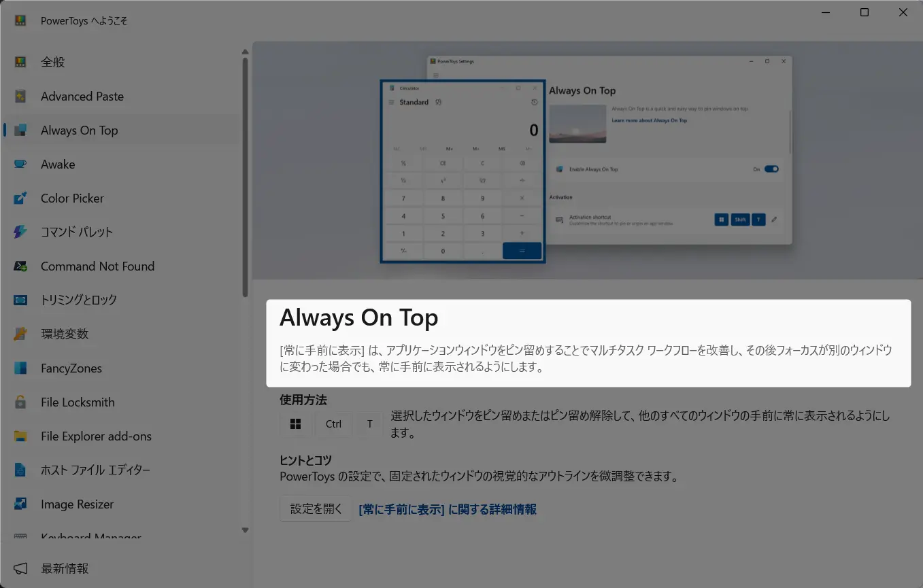923x588 pixels.
Task: Open Advanced Paste in the sidebar
Action: (120, 96)
